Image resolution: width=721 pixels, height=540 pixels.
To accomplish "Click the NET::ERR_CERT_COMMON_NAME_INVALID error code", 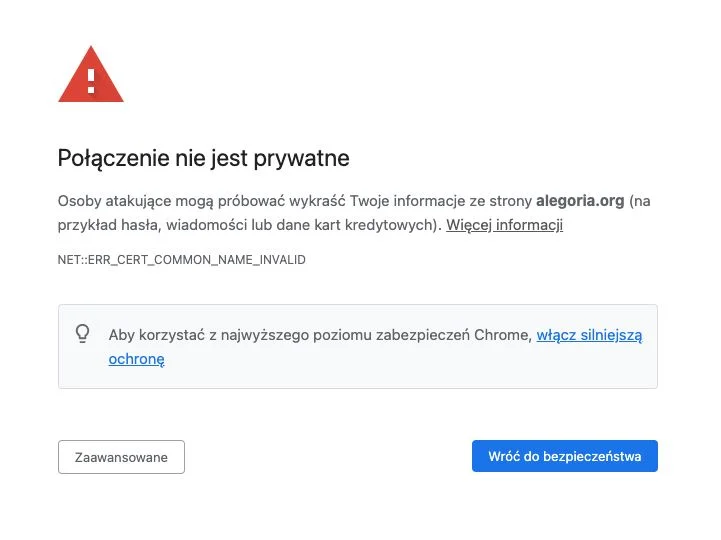I will pos(182,260).
